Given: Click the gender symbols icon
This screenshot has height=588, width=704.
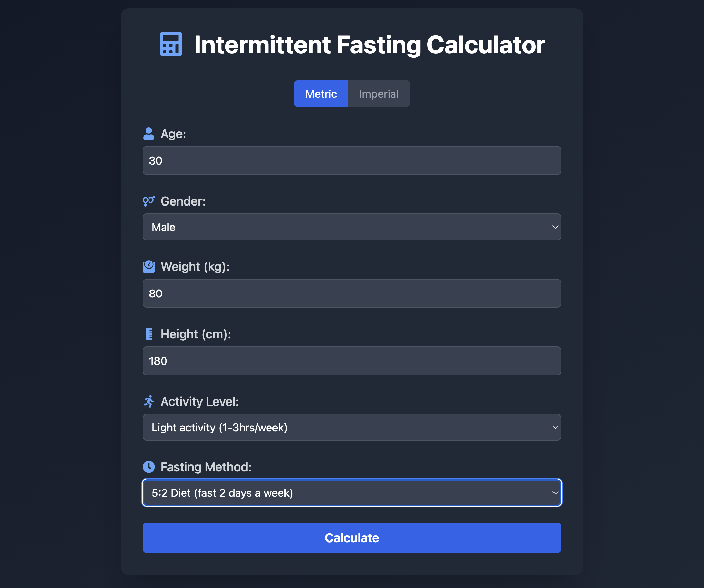Looking at the screenshot, I should [149, 201].
